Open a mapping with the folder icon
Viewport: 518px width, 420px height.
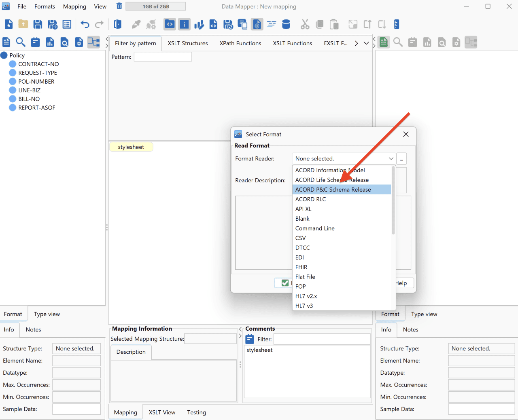[x=23, y=24]
